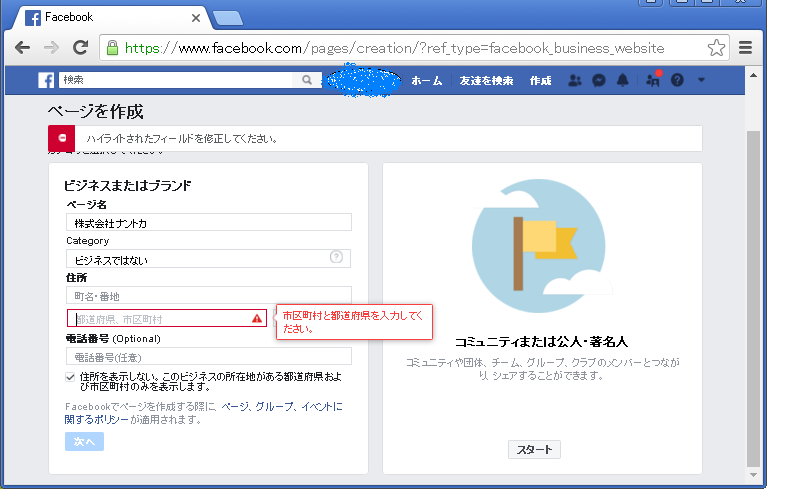The image size is (800, 500).
Task: Open help question mark icon
Action: pos(677,80)
